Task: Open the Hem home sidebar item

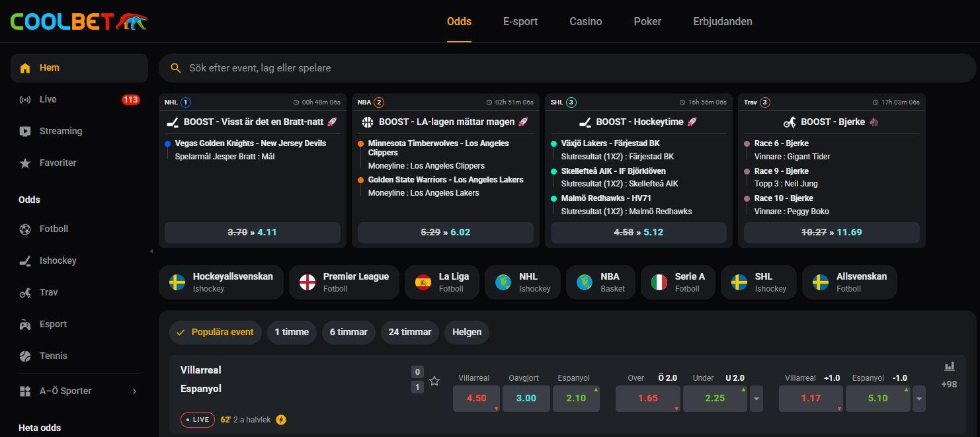Action: point(79,67)
